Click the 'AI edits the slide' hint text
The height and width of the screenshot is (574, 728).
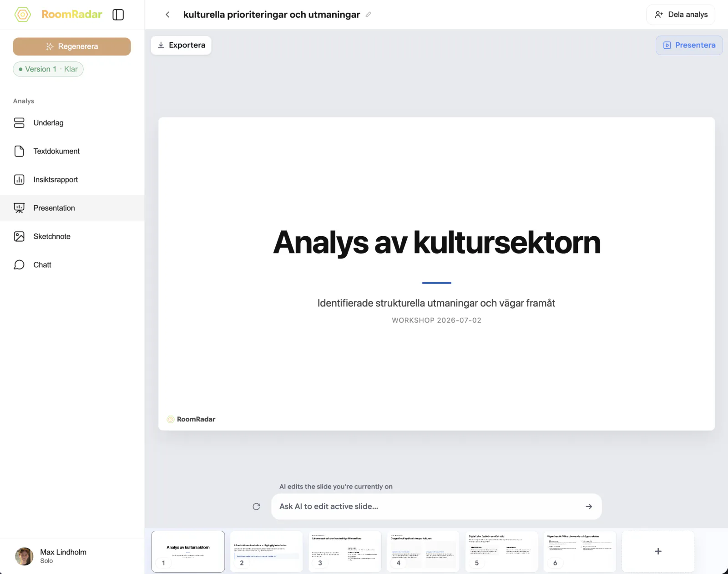336,487
